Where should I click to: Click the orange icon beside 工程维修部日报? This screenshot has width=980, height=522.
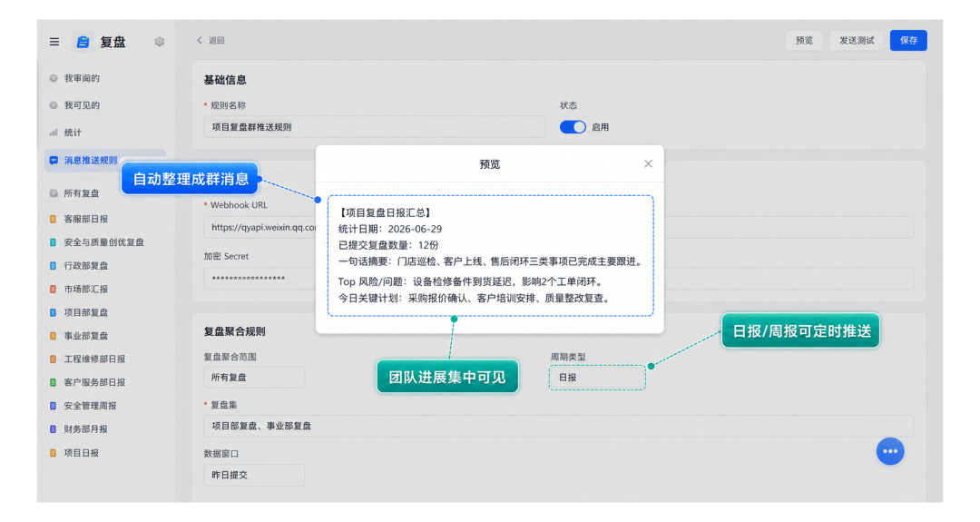coord(54,359)
